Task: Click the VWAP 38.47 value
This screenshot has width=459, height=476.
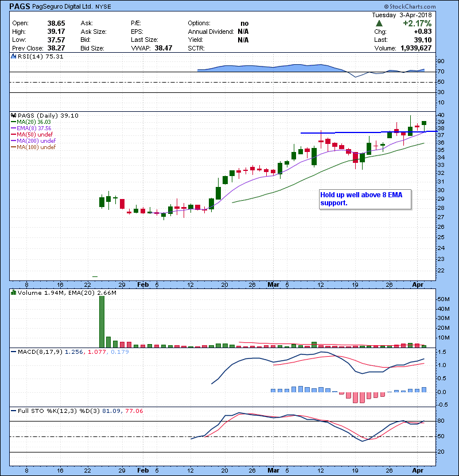Action: tap(164, 48)
